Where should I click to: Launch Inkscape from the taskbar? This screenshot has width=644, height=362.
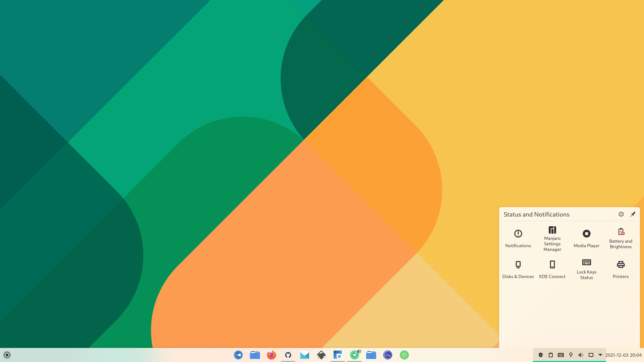pos(321,355)
